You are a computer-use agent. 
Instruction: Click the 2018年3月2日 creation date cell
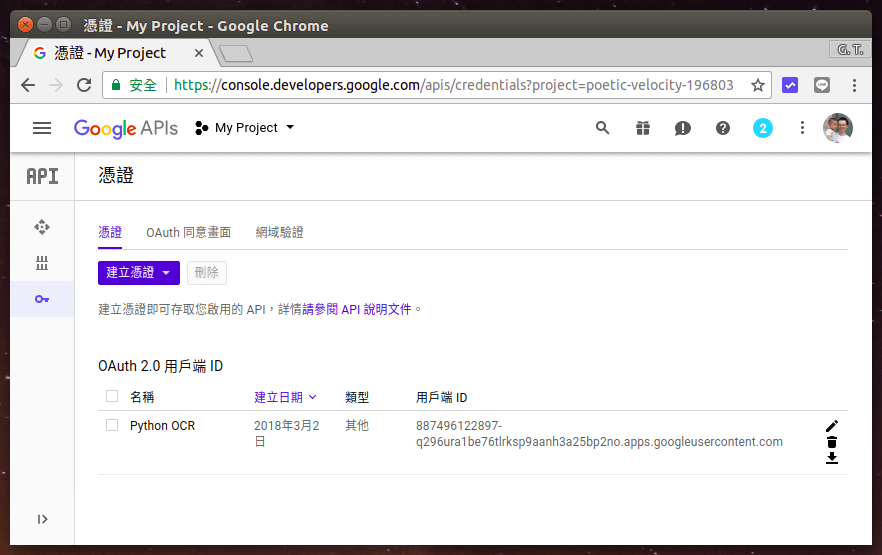point(286,434)
